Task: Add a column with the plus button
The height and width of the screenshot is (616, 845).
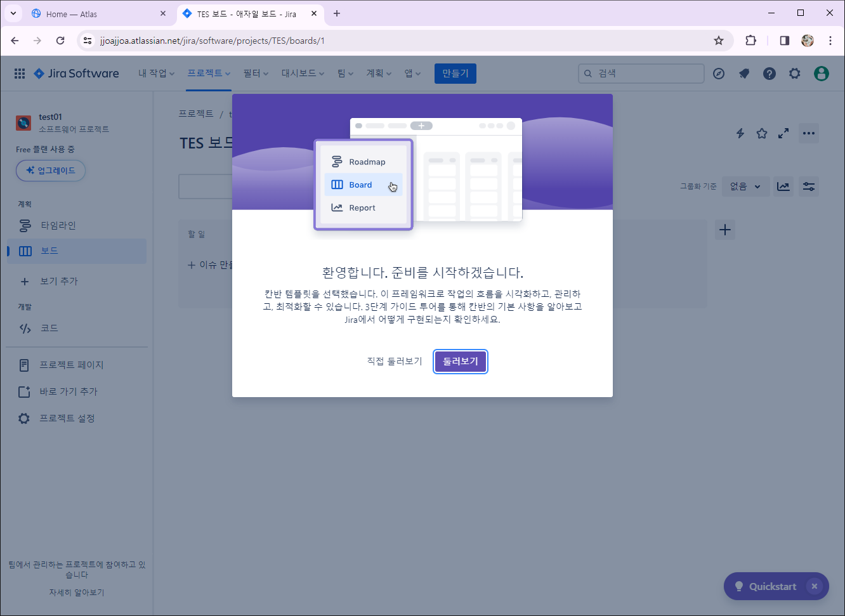Action: tap(725, 230)
